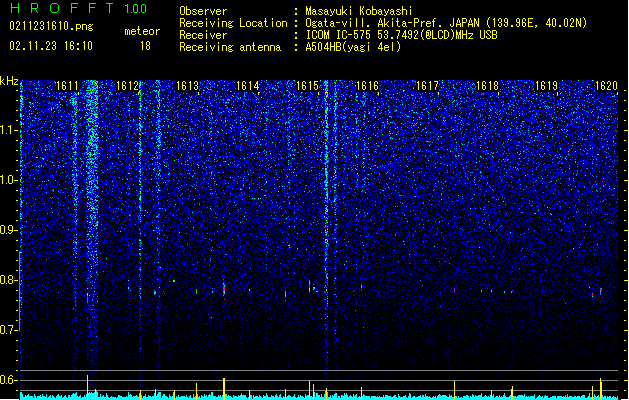Click the HROFFT program title
The width and height of the screenshot is (629, 400).
(x=62, y=8)
